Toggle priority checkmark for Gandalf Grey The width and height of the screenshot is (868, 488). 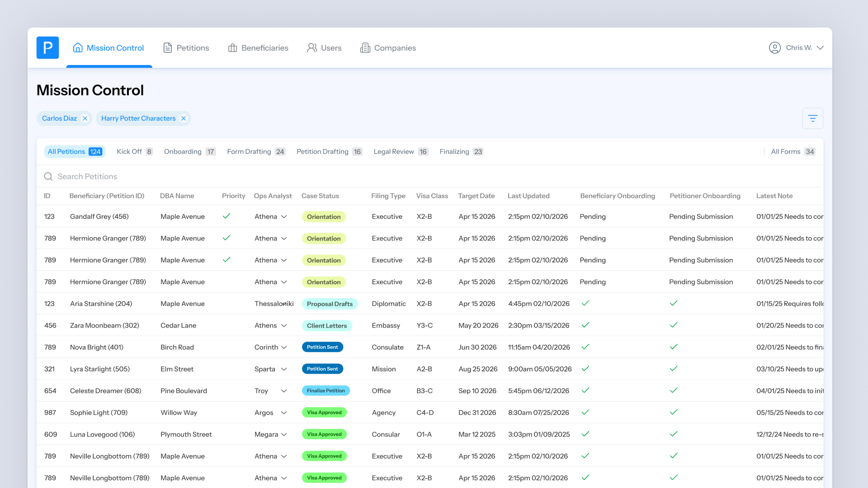[x=226, y=216]
